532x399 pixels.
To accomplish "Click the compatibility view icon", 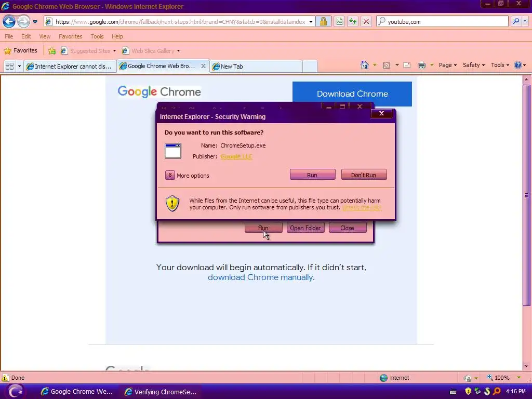I will tap(339, 22).
